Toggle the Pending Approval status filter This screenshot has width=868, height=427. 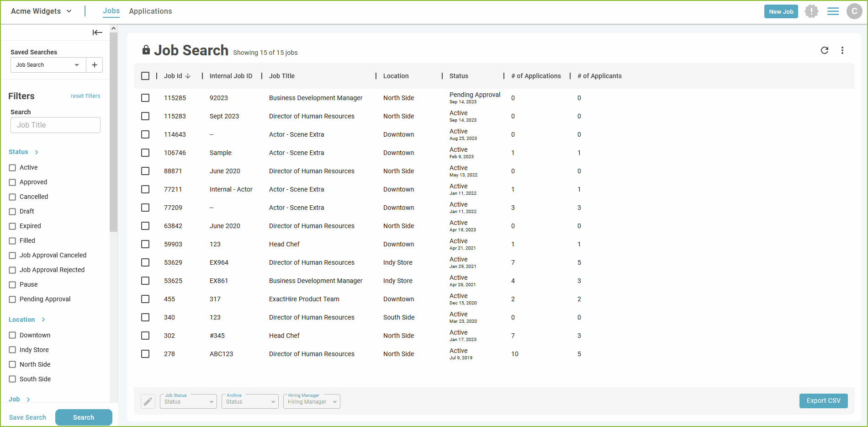pyautogui.click(x=12, y=299)
